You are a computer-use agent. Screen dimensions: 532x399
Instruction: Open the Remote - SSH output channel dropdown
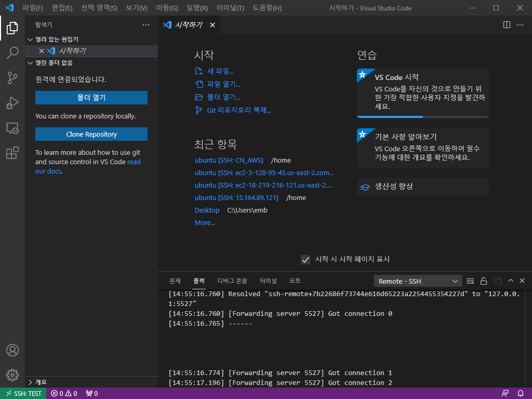[x=418, y=281]
